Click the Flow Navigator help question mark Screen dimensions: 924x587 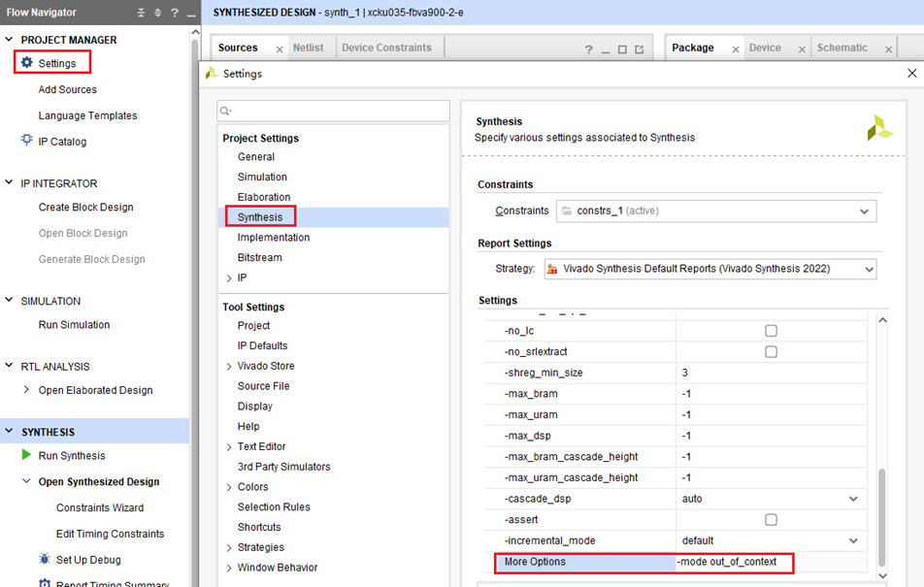174,13
